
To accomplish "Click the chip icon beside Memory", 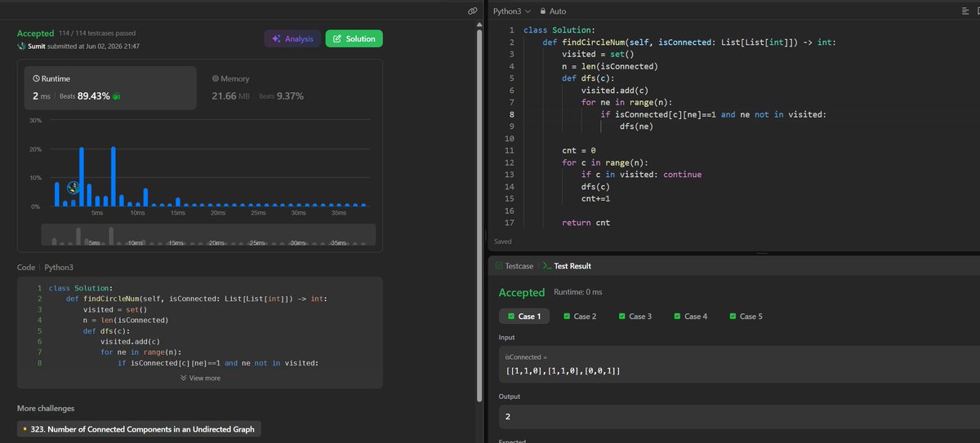I will coord(216,78).
